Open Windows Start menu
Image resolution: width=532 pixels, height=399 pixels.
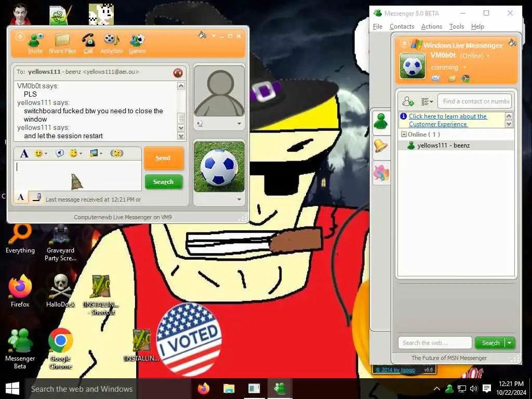coord(12,389)
